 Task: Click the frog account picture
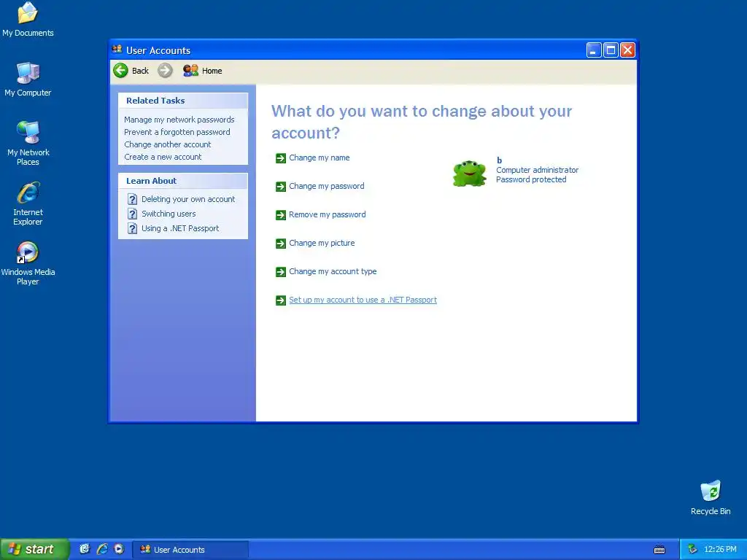[x=469, y=174]
